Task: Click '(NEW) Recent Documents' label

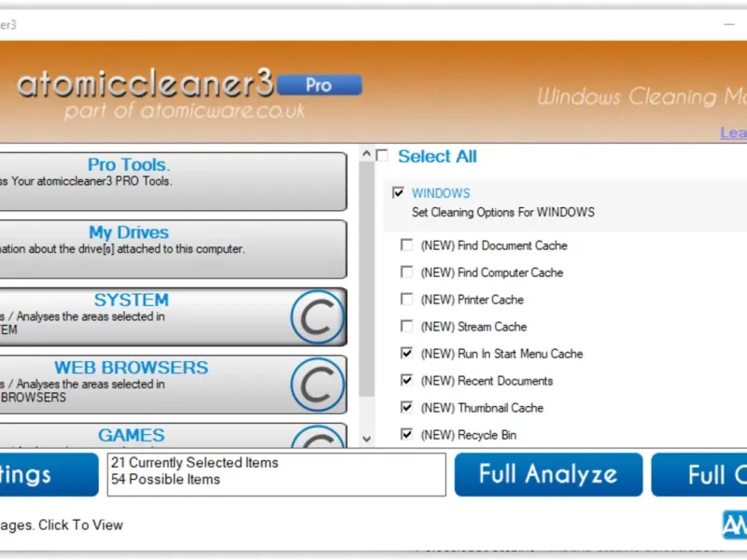Action: (x=486, y=381)
